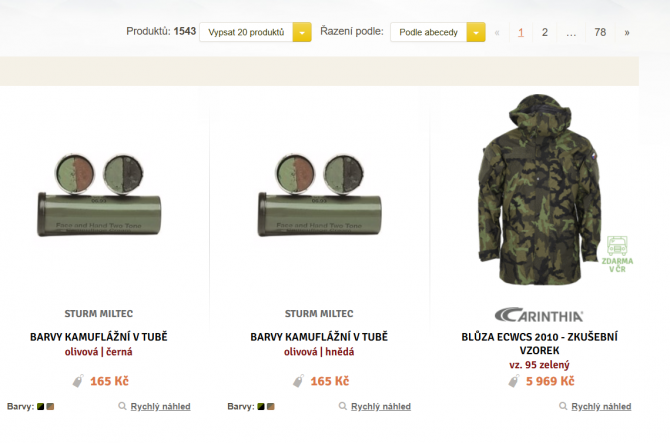Go to pagination page 2
The image size is (670, 443).
(545, 32)
